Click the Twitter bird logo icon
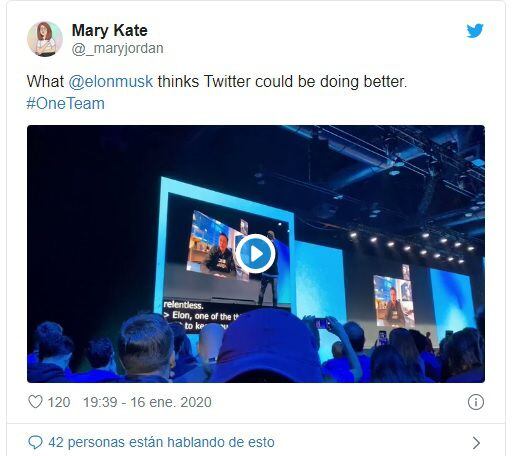This screenshot has height=456, width=514. [x=475, y=31]
